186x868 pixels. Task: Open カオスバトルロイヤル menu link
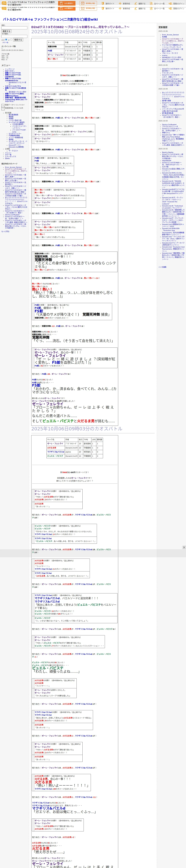coord(13,86)
